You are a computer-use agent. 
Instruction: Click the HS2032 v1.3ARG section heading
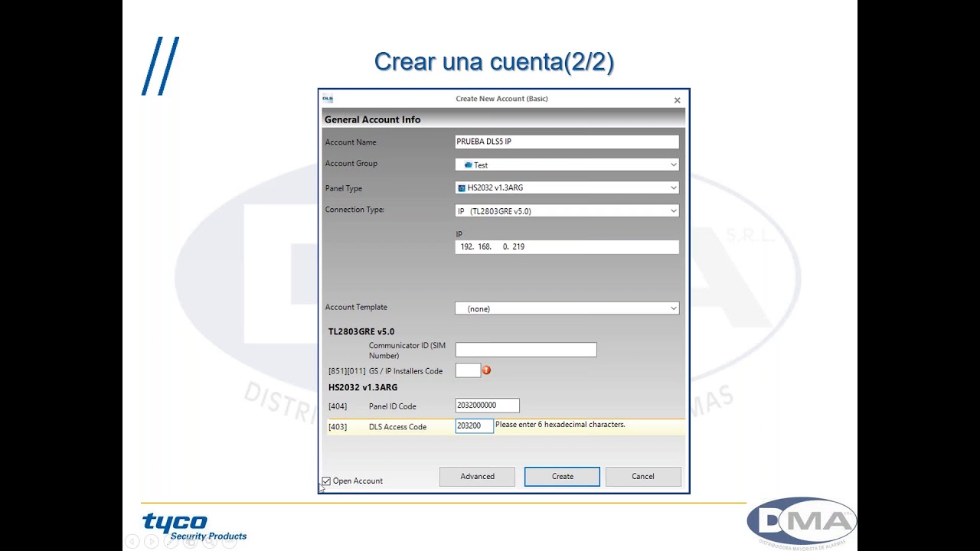point(363,387)
